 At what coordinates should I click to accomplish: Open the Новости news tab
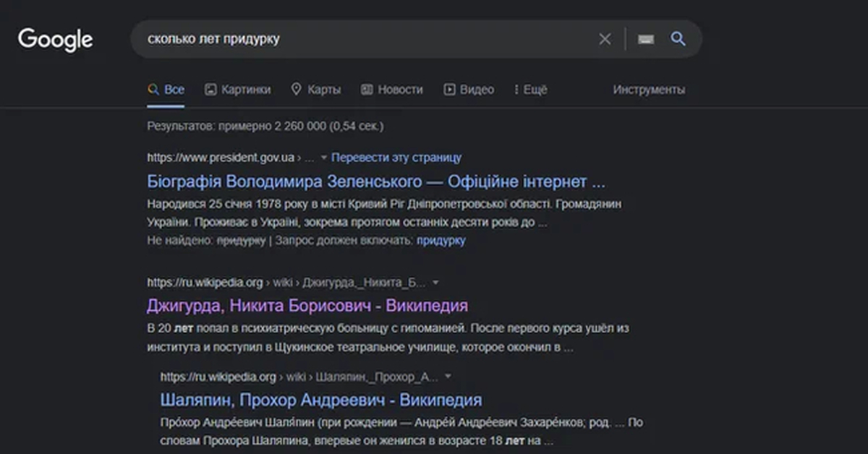pyautogui.click(x=391, y=90)
